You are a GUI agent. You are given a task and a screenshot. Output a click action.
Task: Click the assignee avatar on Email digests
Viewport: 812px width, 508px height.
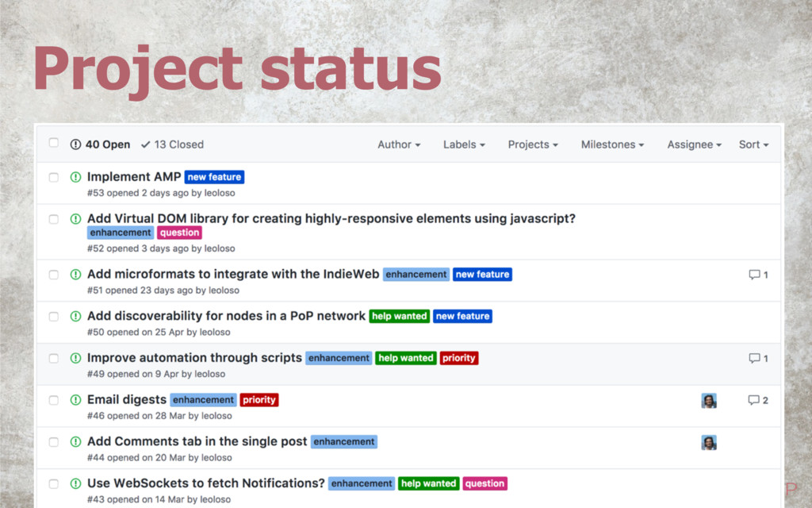click(709, 401)
